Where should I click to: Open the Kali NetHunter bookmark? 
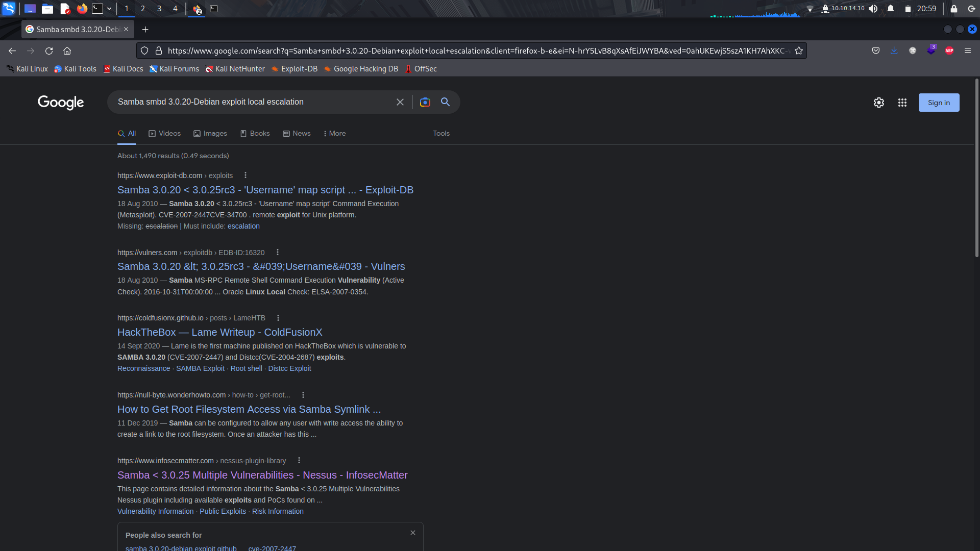235,69
